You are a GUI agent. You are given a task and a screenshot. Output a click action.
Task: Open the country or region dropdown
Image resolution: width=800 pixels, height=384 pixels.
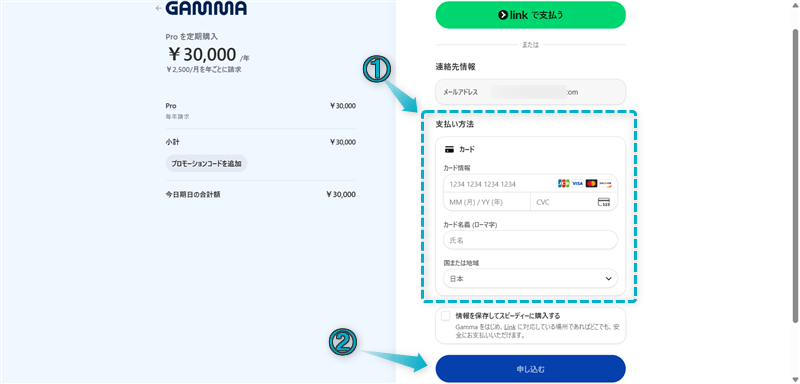[530, 278]
